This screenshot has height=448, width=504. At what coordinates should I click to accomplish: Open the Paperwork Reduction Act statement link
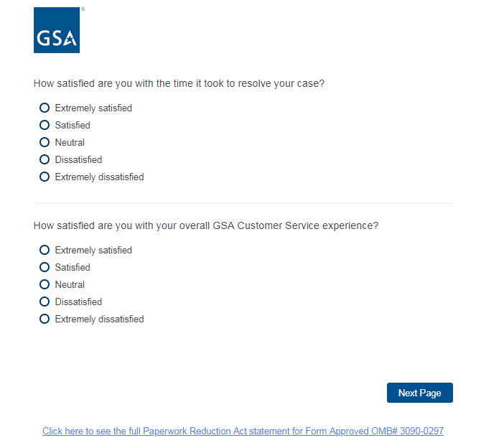(x=243, y=431)
